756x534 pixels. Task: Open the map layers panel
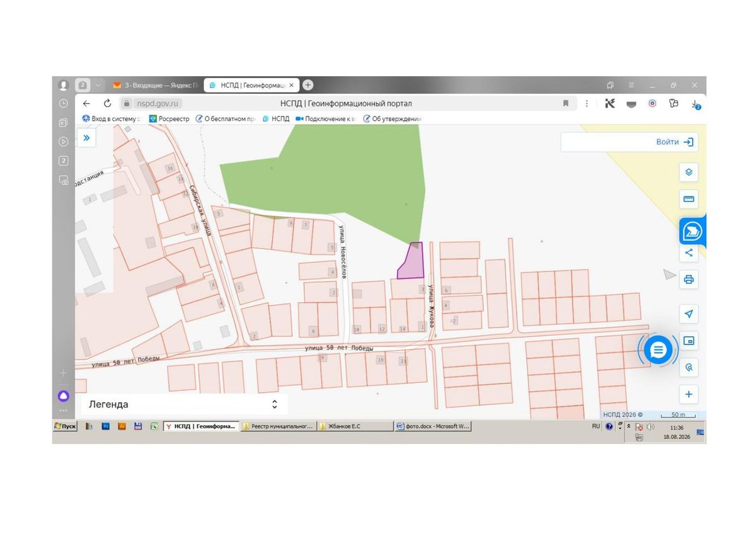689,172
